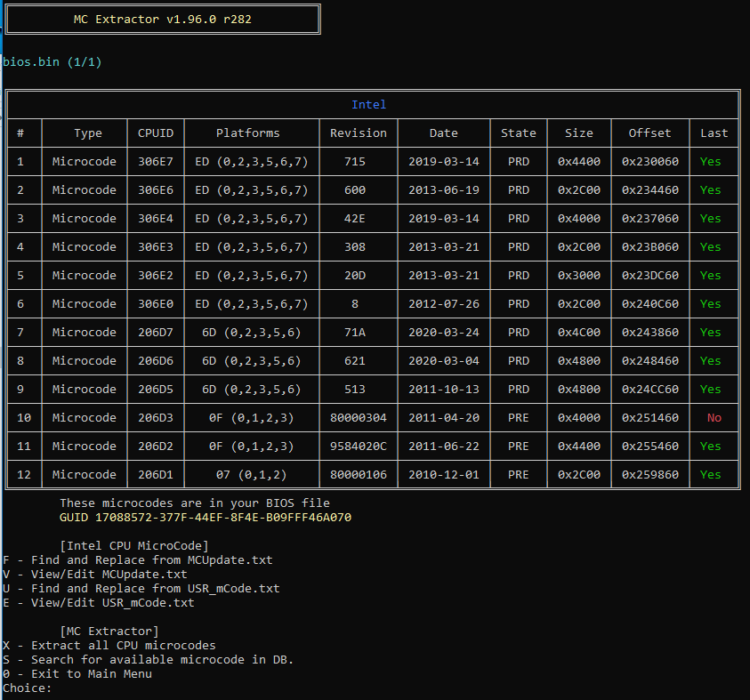Click the MC Extractor v1.96.0 r282 title

coord(162,19)
